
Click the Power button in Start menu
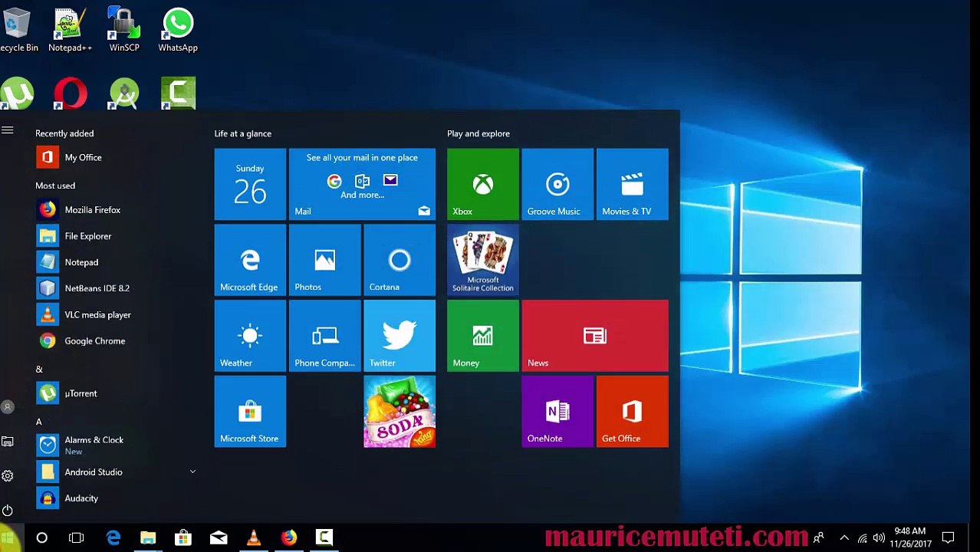pos(8,511)
